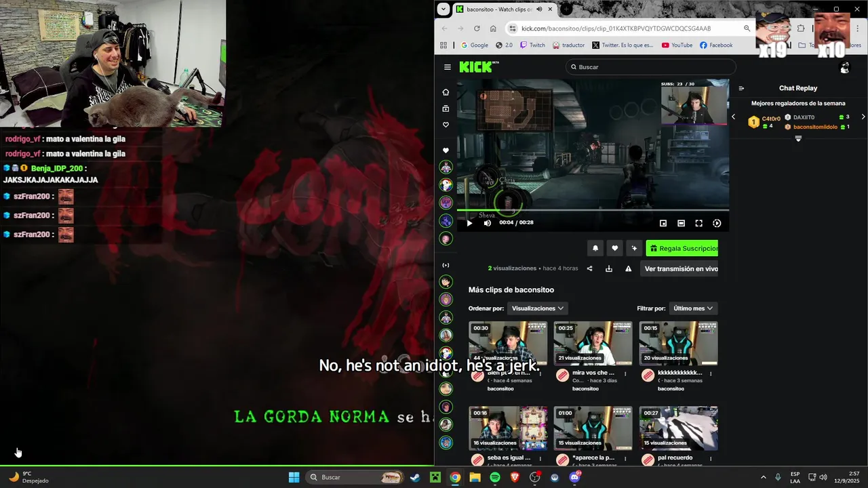Click C4t0r0 in top gifters
The height and width of the screenshot is (488, 868).
(771, 119)
